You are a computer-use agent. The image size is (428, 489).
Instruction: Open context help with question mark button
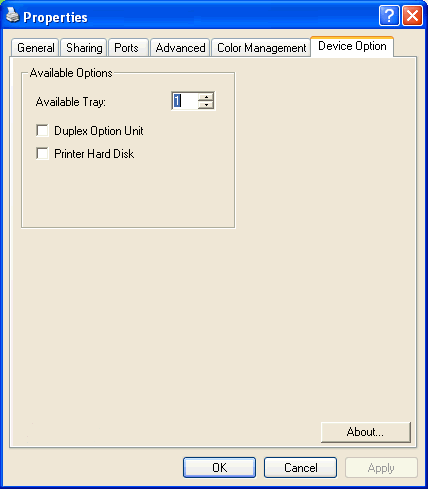(x=389, y=15)
